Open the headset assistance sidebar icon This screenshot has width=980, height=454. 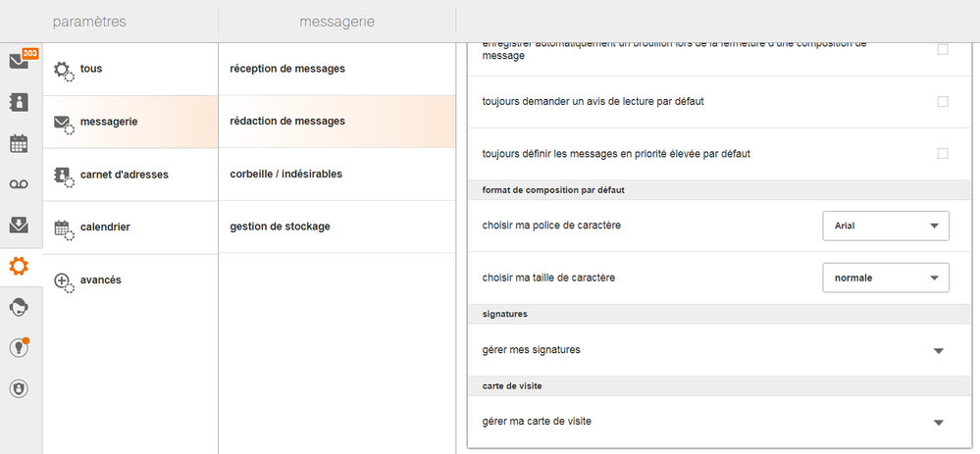[x=19, y=307]
